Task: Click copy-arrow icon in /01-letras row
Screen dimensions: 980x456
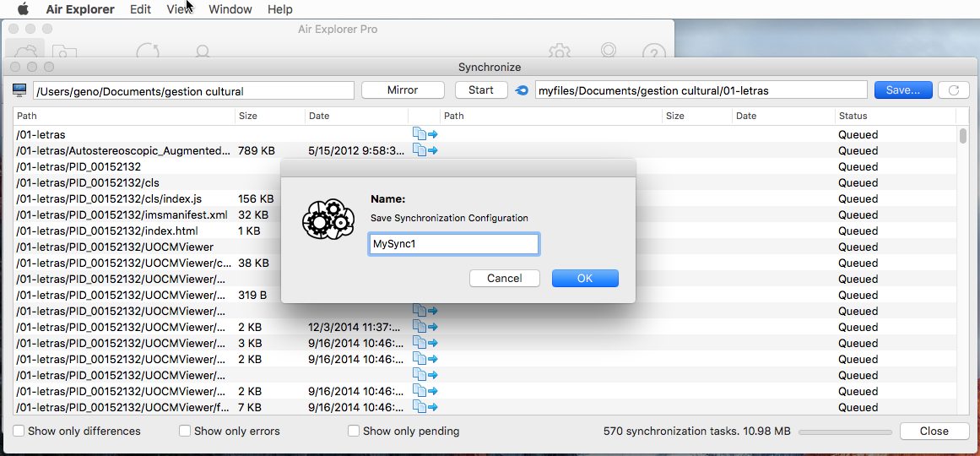Action: tap(425, 134)
